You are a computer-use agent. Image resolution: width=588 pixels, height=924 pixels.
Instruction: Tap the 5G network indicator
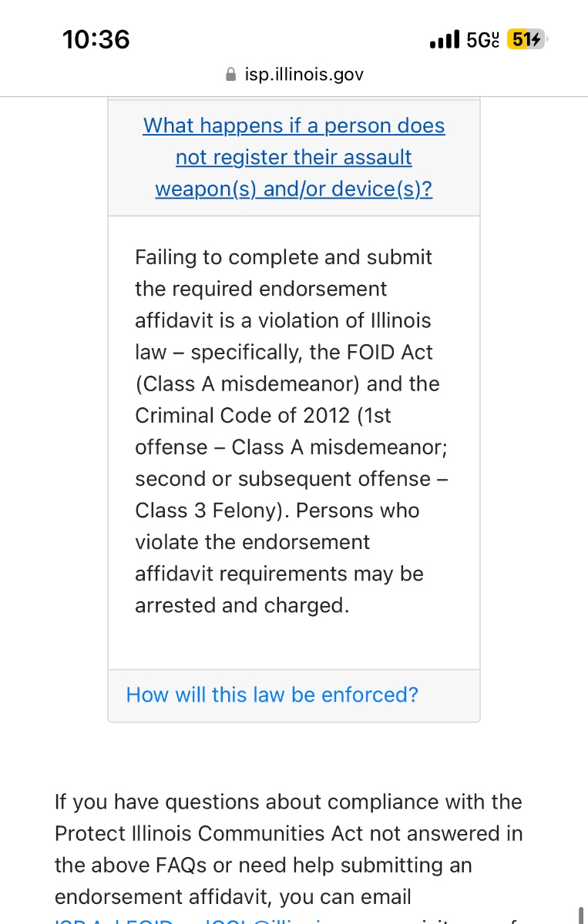(x=482, y=39)
